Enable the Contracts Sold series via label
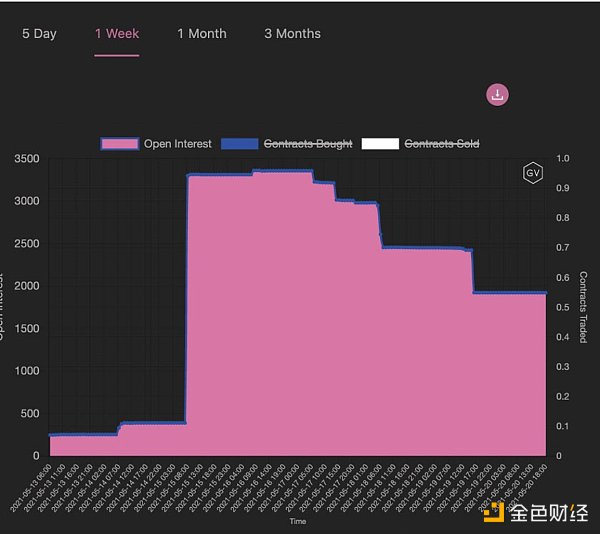The height and width of the screenshot is (534, 600). tap(441, 144)
